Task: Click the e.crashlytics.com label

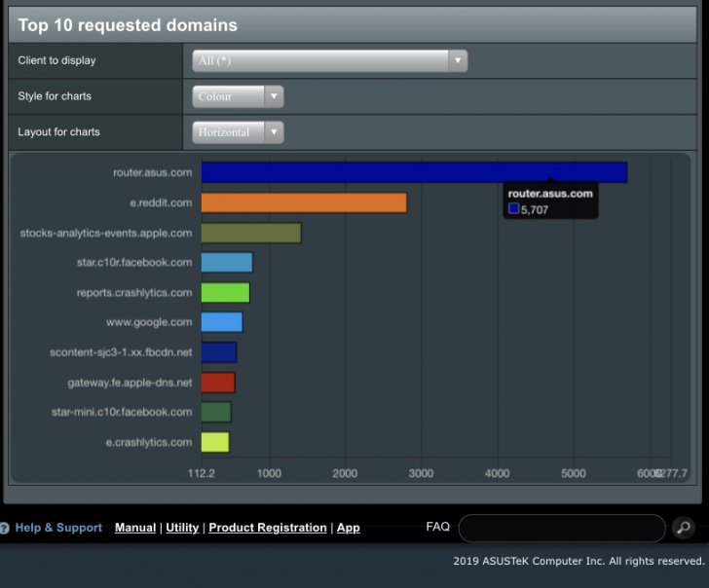Action: click(149, 442)
